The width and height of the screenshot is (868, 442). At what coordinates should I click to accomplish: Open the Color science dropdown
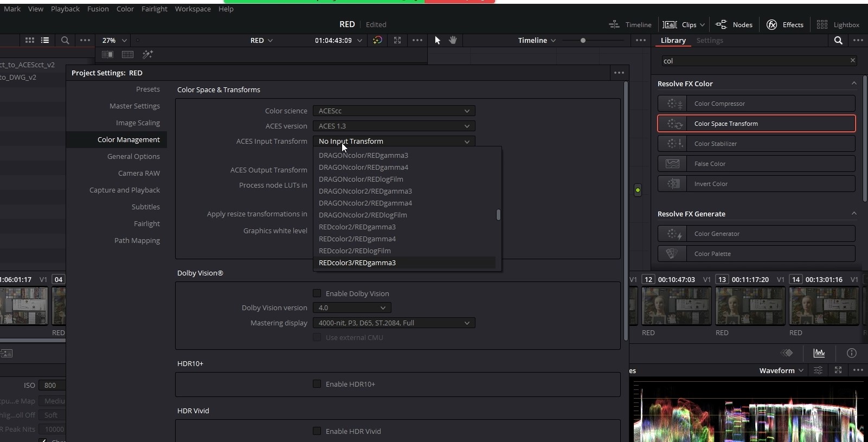pyautogui.click(x=394, y=111)
